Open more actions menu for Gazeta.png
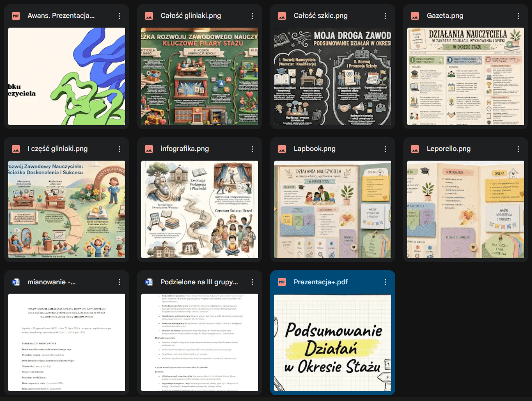532x401 pixels. pos(518,16)
